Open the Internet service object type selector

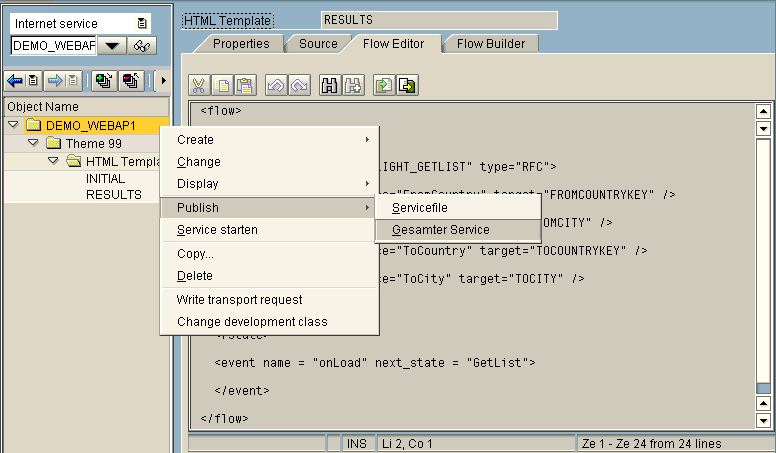(x=141, y=22)
